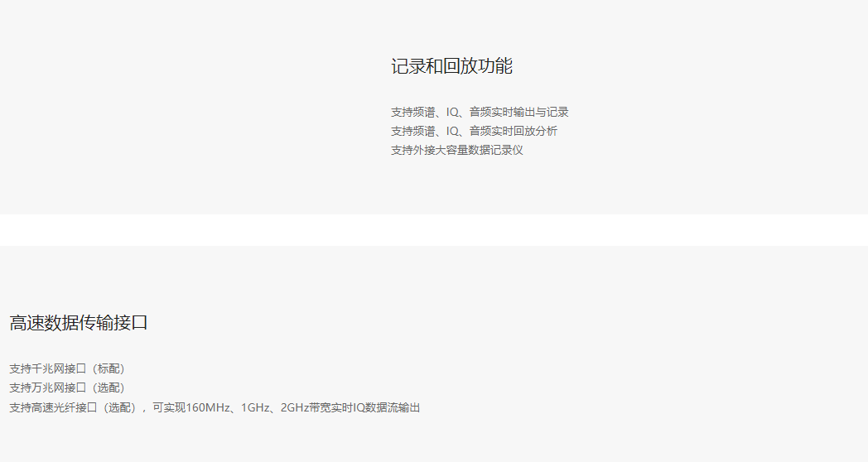Image resolution: width=868 pixels, height=462 pixels.
Task: Click the white divider band between sections
Action: tap(434, 230)
